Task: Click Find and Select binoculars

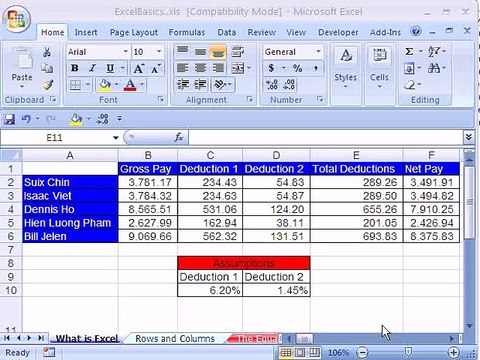Action: tap(434, 68)
